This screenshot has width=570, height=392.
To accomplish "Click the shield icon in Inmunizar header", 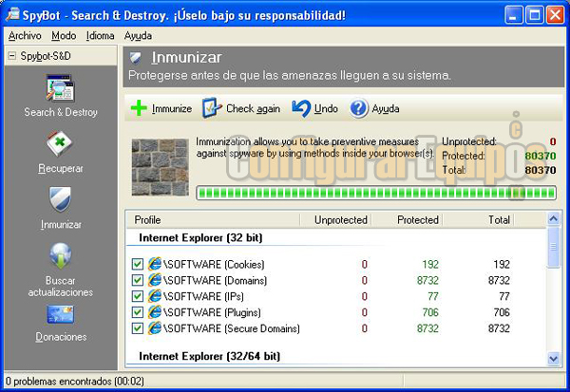I will [x=136, y=57].
